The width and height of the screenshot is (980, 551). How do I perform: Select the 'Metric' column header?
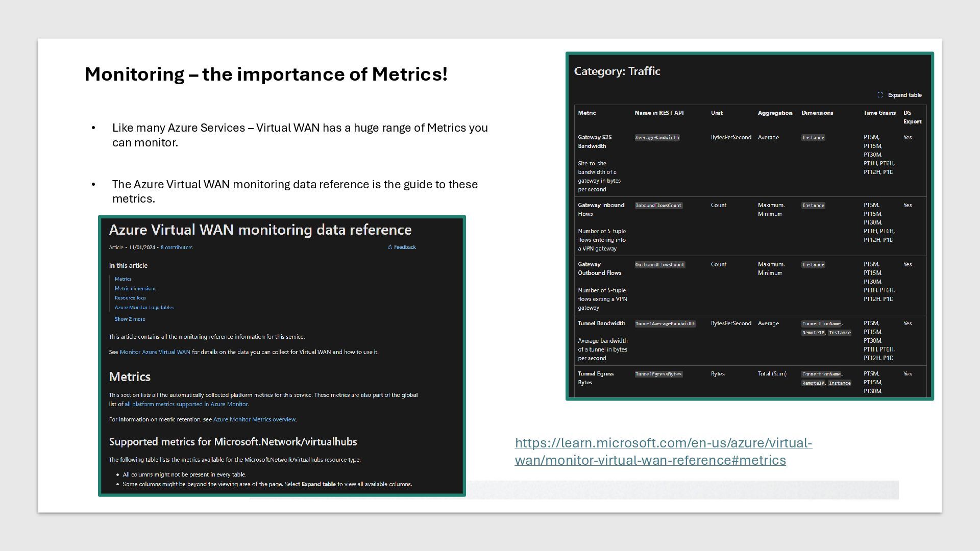click(587, 113)
